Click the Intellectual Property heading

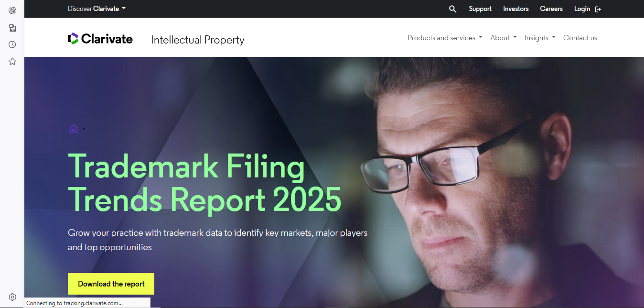coord(198,40)
